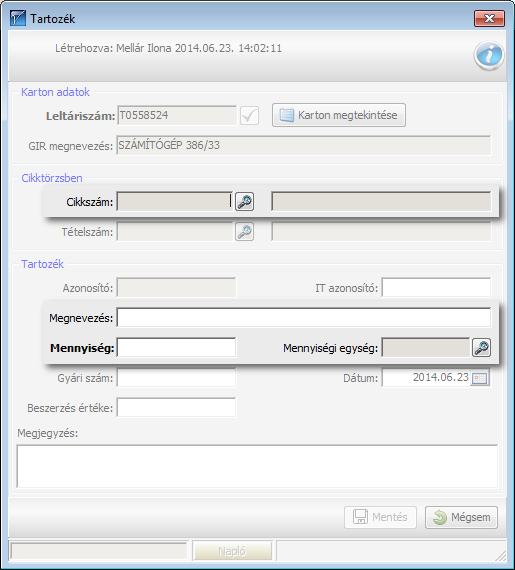The image size is (515, 570).
Task: Open Mennyiségi egység lookup icon
Action: (482, 348)
